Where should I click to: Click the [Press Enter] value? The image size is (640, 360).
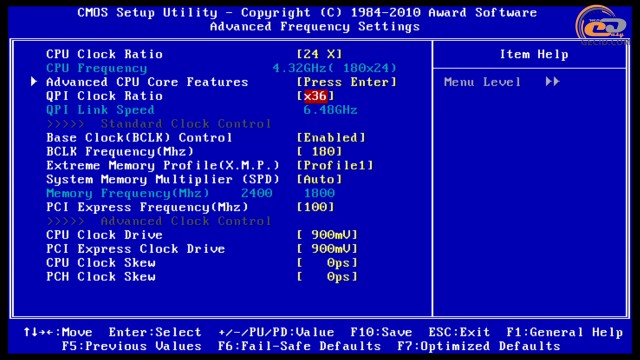pos(347,82)
